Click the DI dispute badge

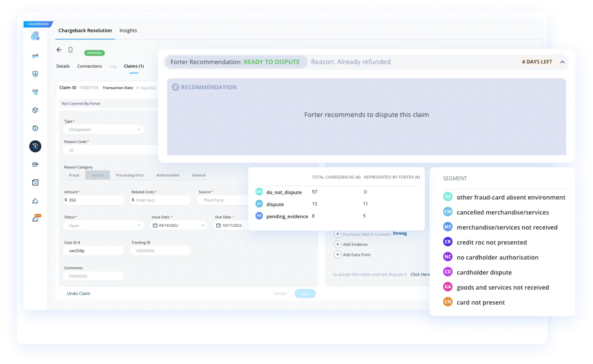[259, 204]
